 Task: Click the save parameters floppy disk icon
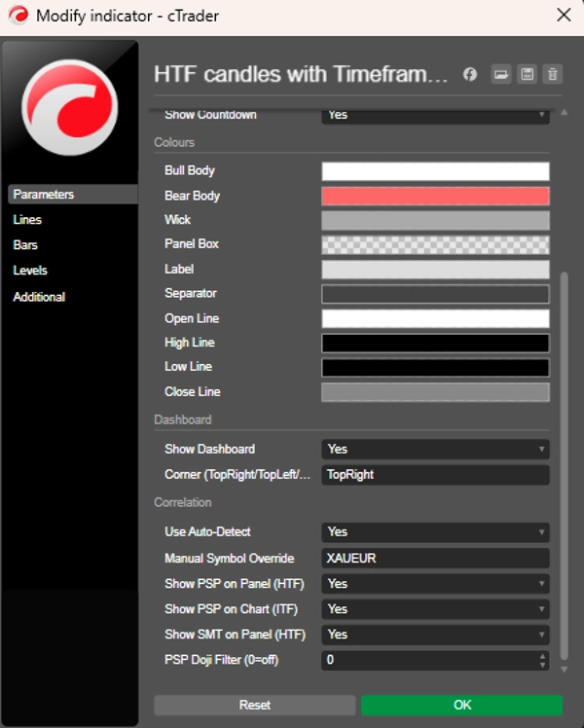point(527,75)
